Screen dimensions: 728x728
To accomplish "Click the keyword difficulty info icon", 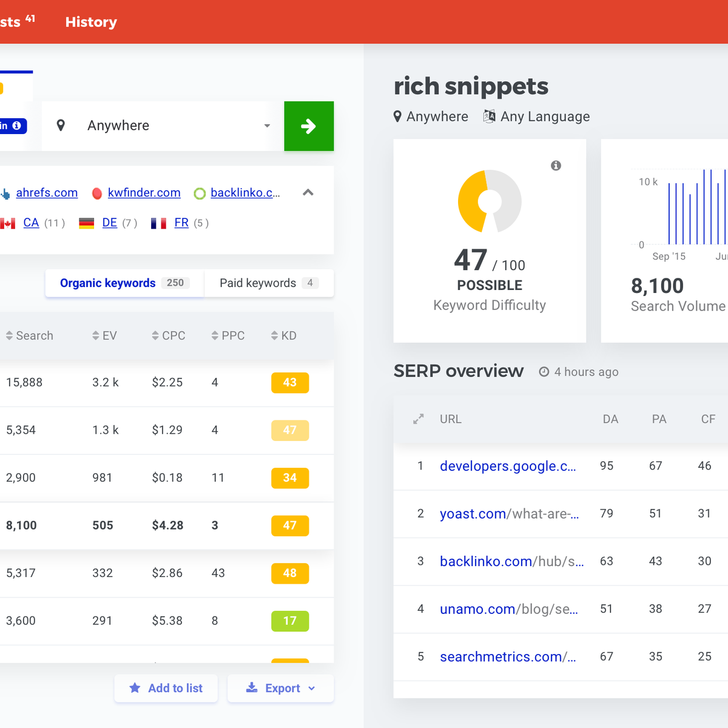I will point(556,166).
